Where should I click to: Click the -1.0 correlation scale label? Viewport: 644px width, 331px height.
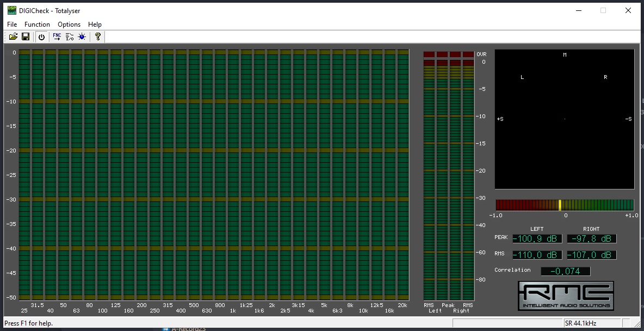pos(496,216)
